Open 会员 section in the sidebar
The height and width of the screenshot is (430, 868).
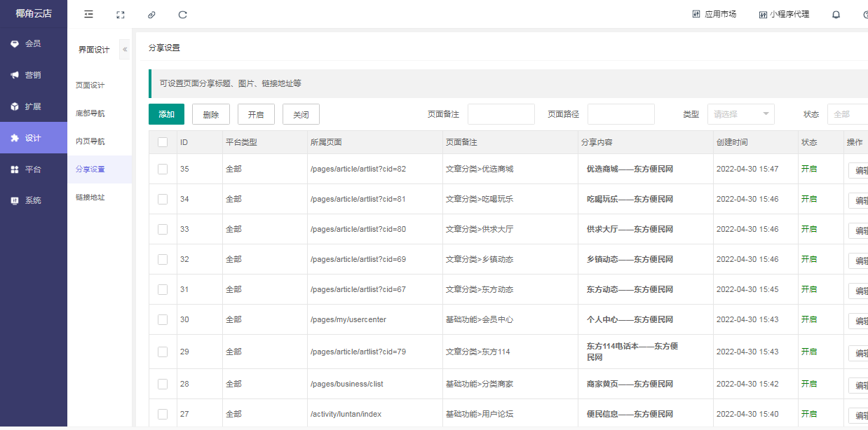coord(33,43)
